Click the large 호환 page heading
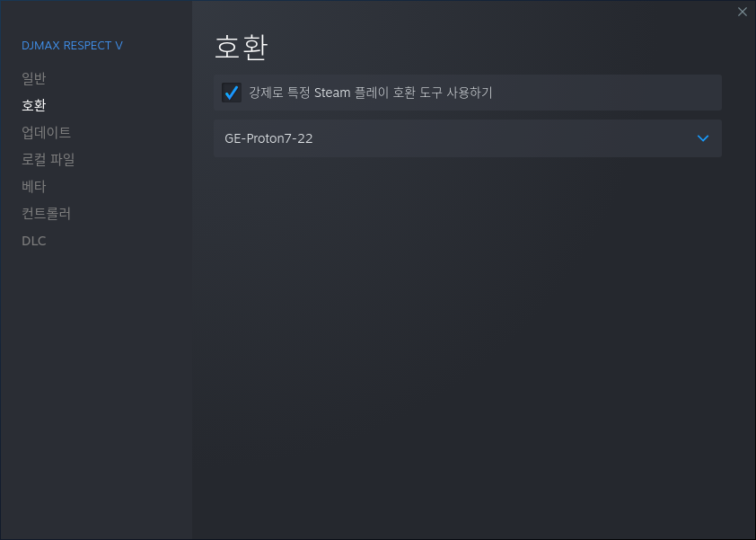This screenshot has width=756, height=540. point(241,48)
